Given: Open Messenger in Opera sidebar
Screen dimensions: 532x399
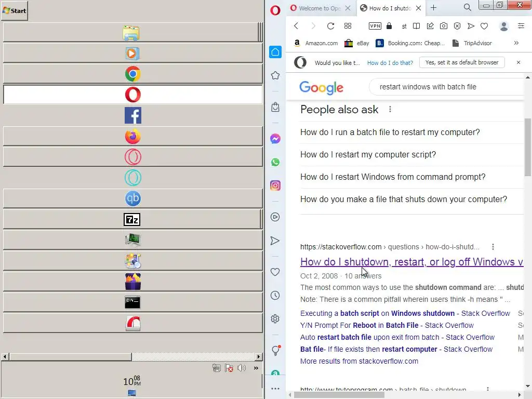Looking at the screenshot, I should [x=275, y=139].
